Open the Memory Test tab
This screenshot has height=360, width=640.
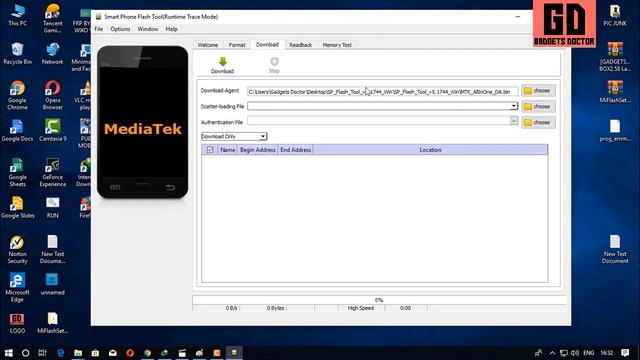click(x=337, y=45)
